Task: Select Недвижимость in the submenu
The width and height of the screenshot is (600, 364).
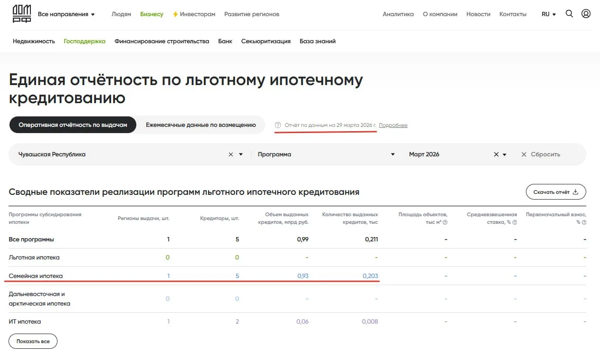Action: coord(34,41)
